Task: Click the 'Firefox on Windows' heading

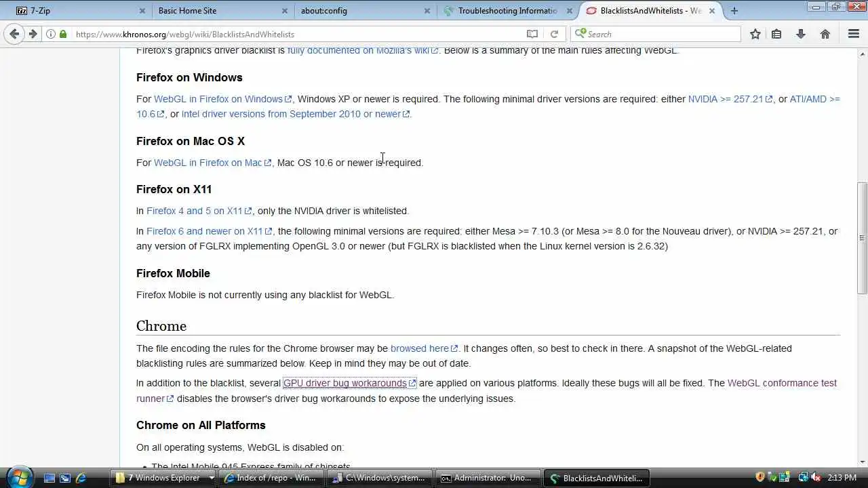Action: click(x=189, y=77)
